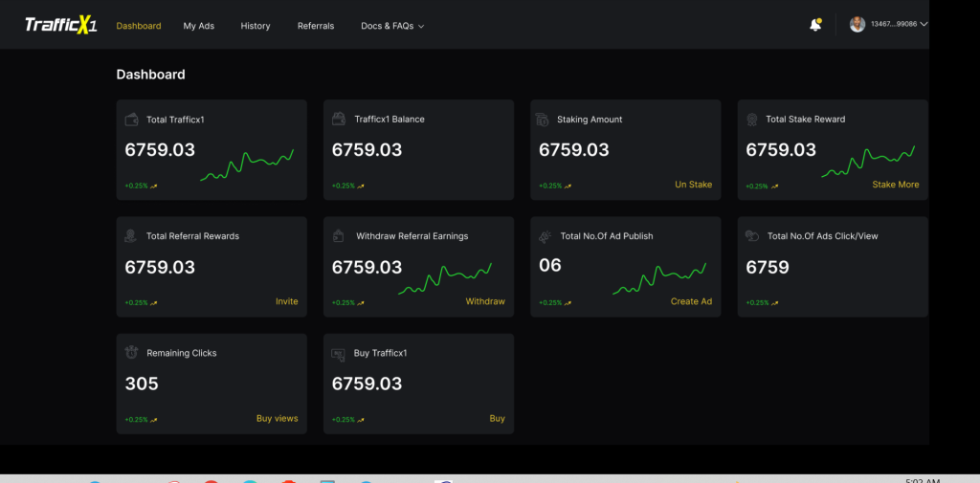Open the account dropdown chevron

pyautogui.click(x=924, y=25)
